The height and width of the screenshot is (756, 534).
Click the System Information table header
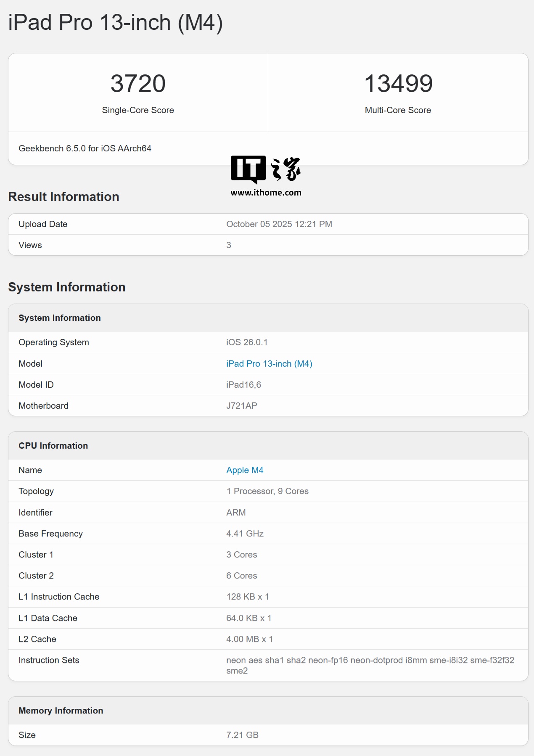[60, 318]
